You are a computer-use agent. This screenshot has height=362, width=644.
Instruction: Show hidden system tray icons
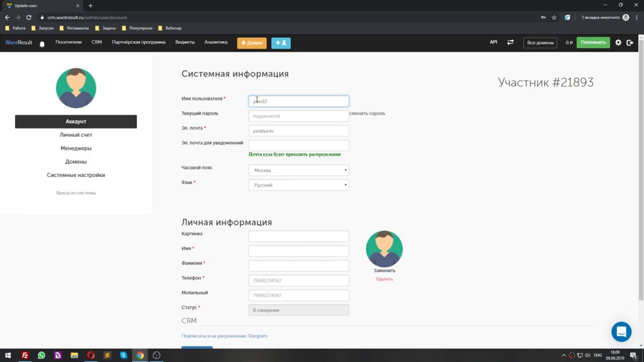click(x=563, y=355)
